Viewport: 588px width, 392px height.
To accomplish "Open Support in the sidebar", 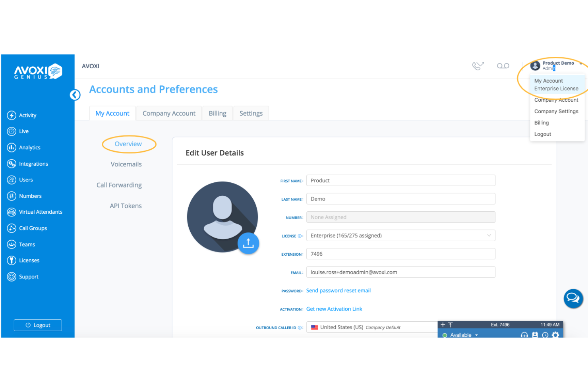I will [x=23, y=277].
